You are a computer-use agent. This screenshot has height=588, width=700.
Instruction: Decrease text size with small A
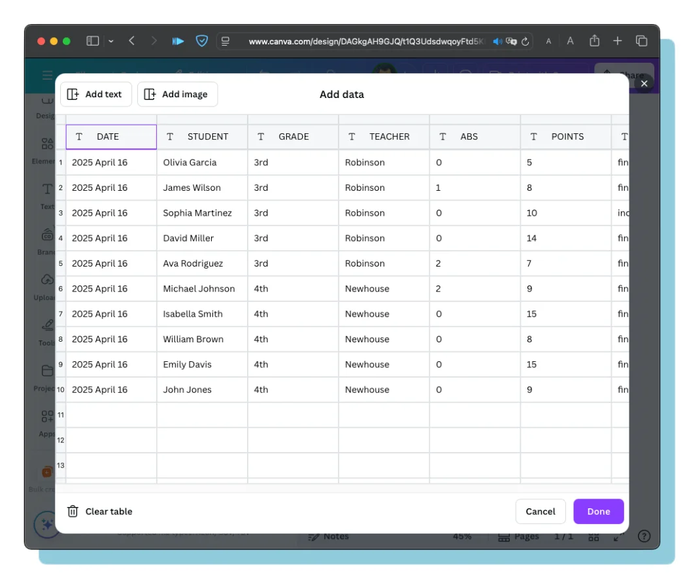coord(548,42)
